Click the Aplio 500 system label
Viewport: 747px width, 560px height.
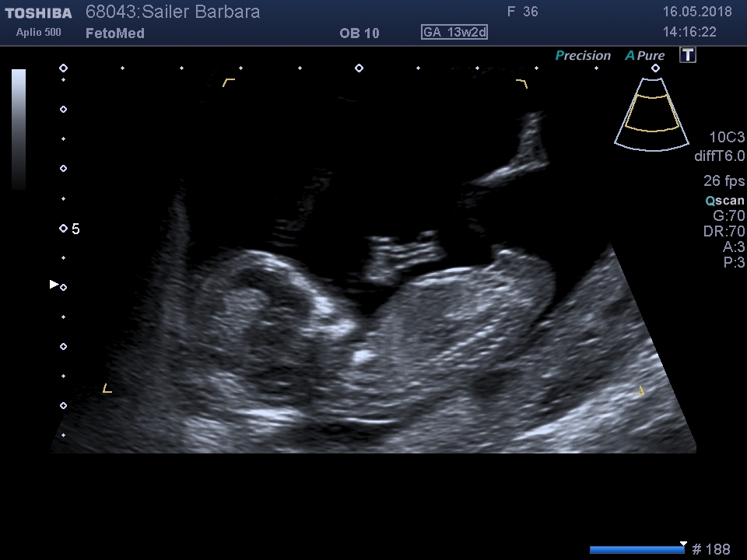click(38, 33)
